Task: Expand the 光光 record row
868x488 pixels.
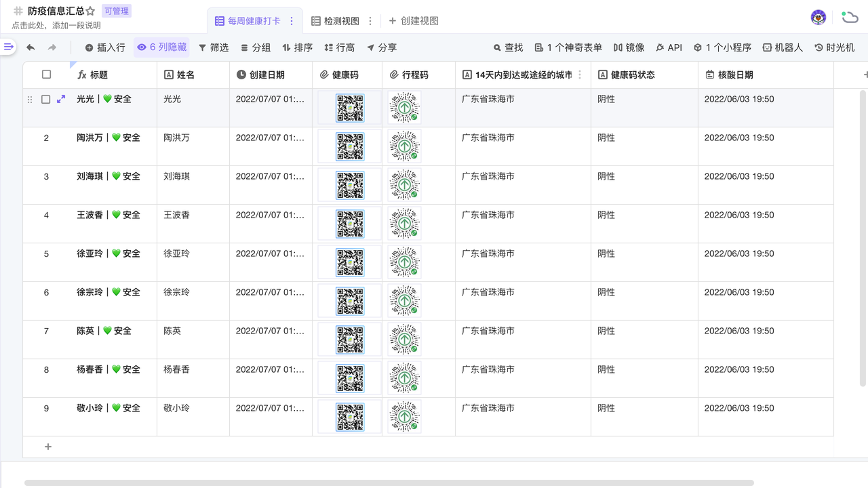Action: coord(61,99)
